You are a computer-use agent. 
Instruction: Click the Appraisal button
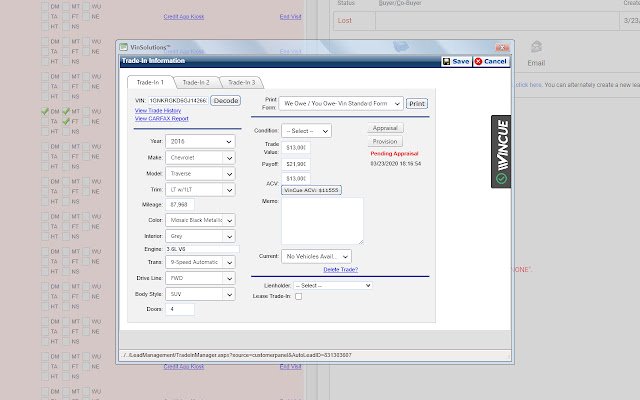385,128
